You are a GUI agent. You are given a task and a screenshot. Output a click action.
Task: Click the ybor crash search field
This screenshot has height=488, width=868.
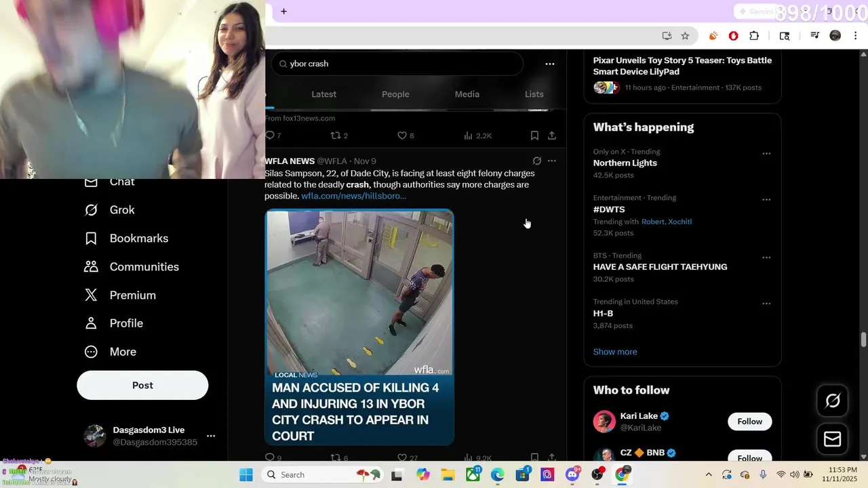pos(397,64)
